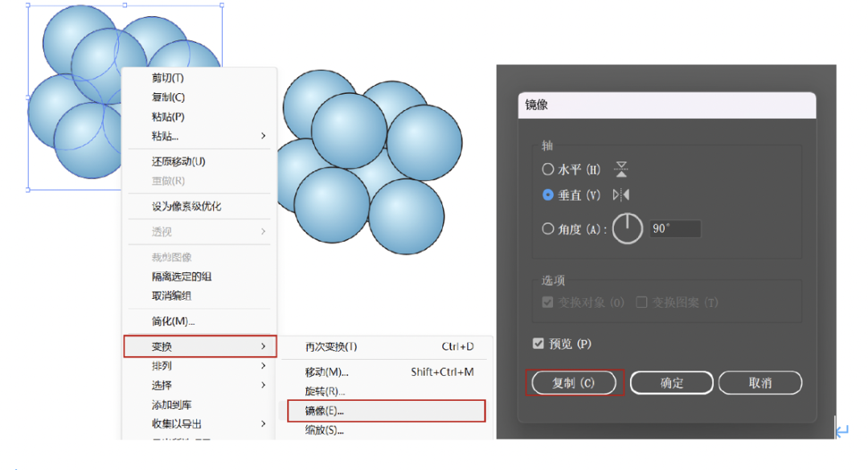Open the 变换 submenu

(x=200, y=346)
